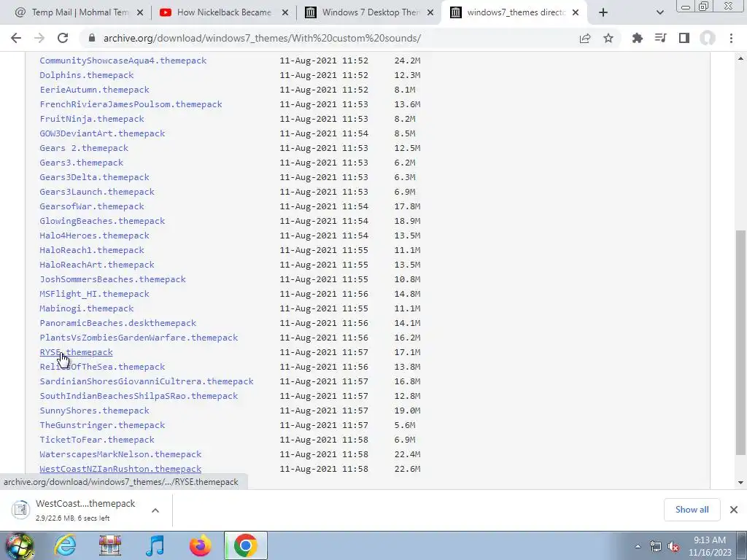Image resolution: width=747 pixels, height=560 pixels.
Task: Toggle the browser side panel icon
Action: pyautogui.click(x=684, y=38)
